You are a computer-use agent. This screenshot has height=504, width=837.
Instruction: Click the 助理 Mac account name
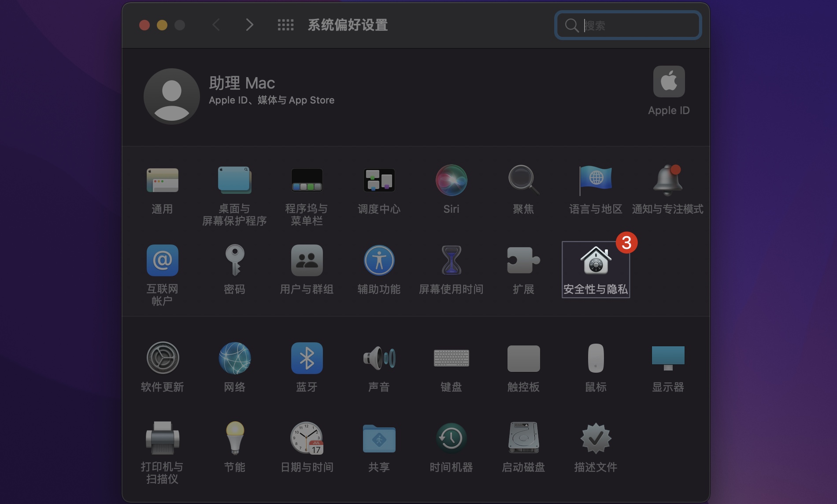(x=242, y=83)
